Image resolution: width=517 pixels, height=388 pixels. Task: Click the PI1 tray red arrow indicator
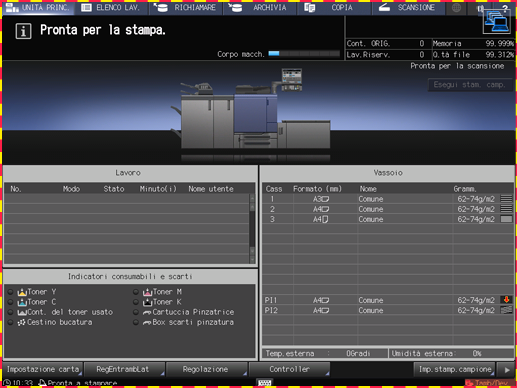[x=506, y=300]
